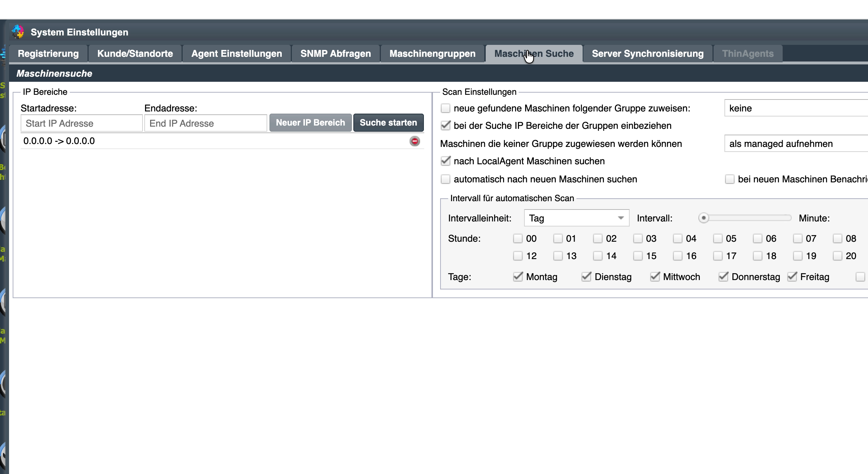Check the hour 17 checkbox
Screen dimensions: 868x474
tap(718, 256)
